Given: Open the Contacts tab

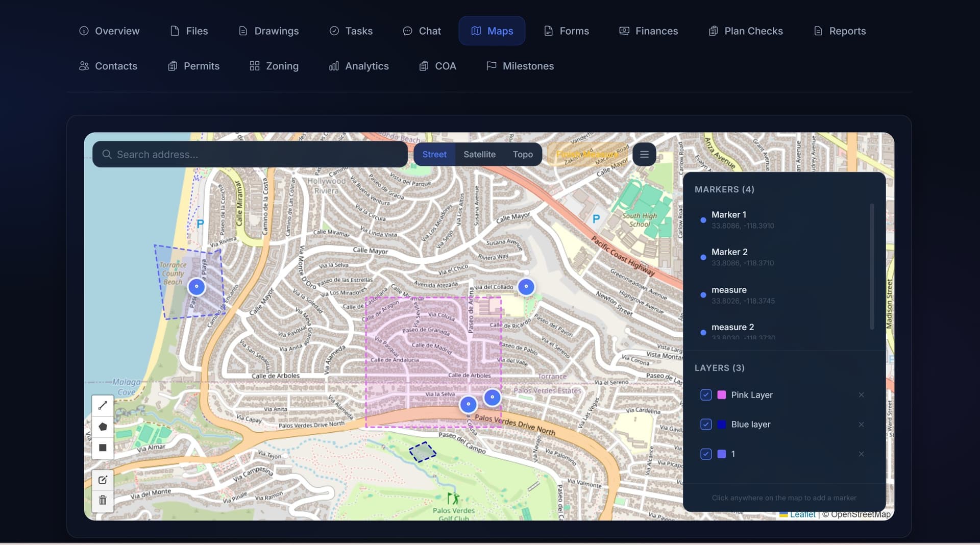Looking at the screenshot, I should click(x=108, y=66).
